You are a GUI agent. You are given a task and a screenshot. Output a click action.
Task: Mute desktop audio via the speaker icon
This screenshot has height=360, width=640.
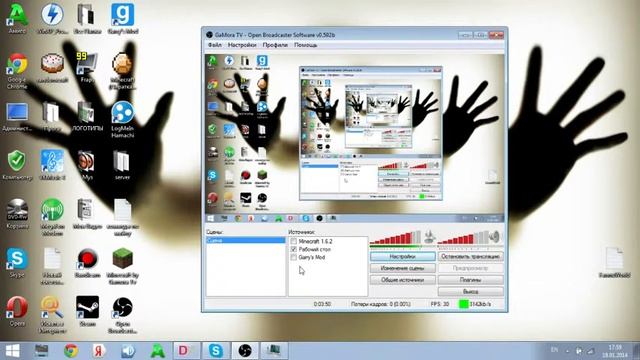pyautogui.click(x=495, y=236)
